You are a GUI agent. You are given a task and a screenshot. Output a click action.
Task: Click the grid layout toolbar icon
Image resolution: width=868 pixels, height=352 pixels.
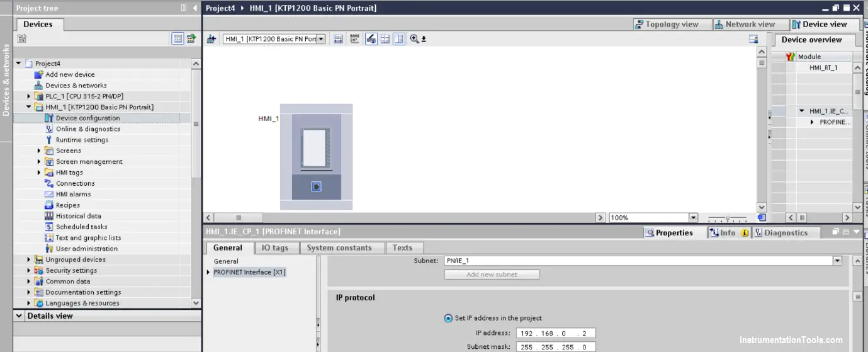pos(385,39)
